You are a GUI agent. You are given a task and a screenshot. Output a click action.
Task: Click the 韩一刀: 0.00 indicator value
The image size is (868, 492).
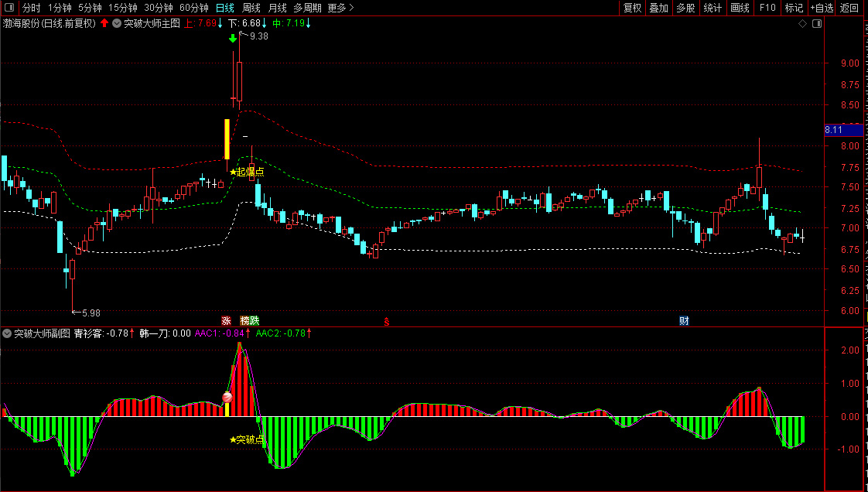(x=165, y=333)
